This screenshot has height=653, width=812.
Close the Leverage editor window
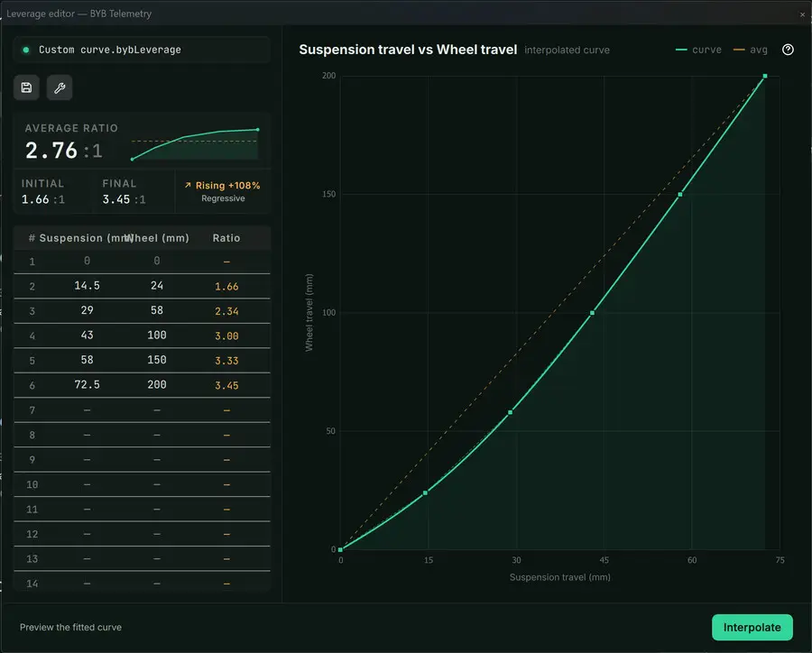coord(802,14)
